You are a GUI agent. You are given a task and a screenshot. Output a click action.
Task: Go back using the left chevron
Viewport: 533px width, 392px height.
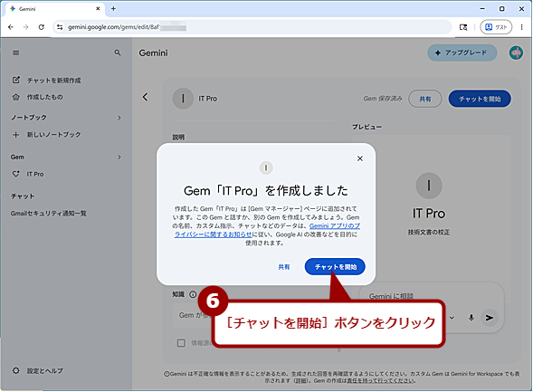[x=145, y=97]
